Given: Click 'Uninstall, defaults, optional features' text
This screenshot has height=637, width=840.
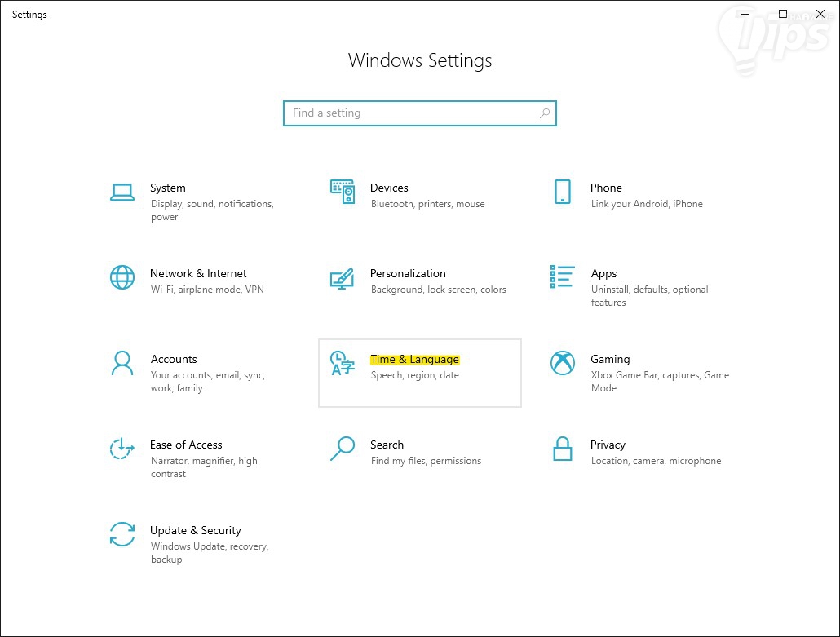Looking at the screenshot, I should pyautogui.click(x=649, y=296).
